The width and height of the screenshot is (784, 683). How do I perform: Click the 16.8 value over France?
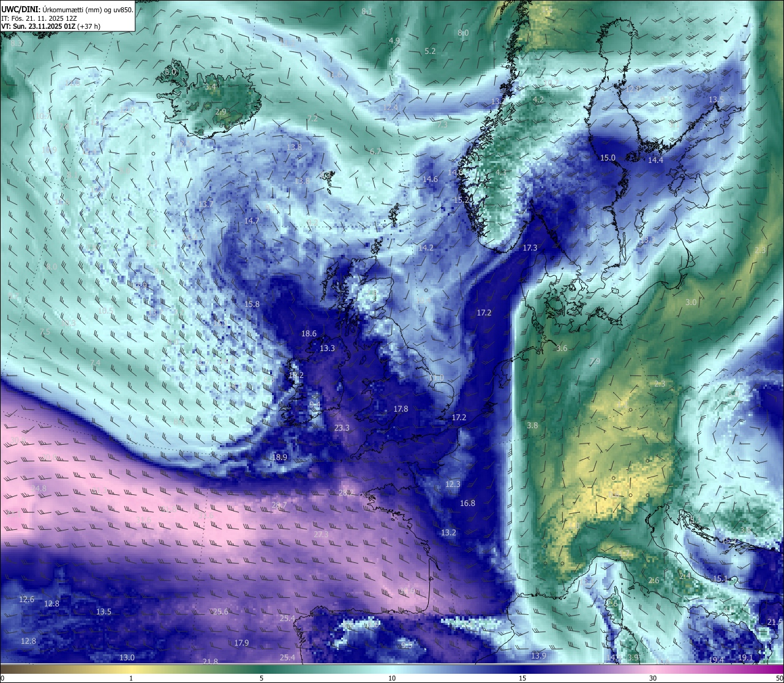(x=467, y=503)
